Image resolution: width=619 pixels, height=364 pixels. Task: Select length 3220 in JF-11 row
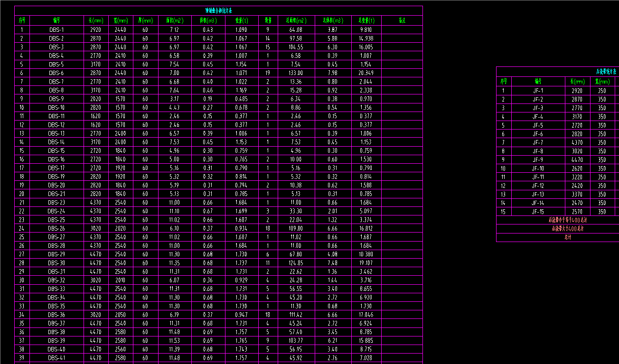pyautogui.click(x=577, y=177)
